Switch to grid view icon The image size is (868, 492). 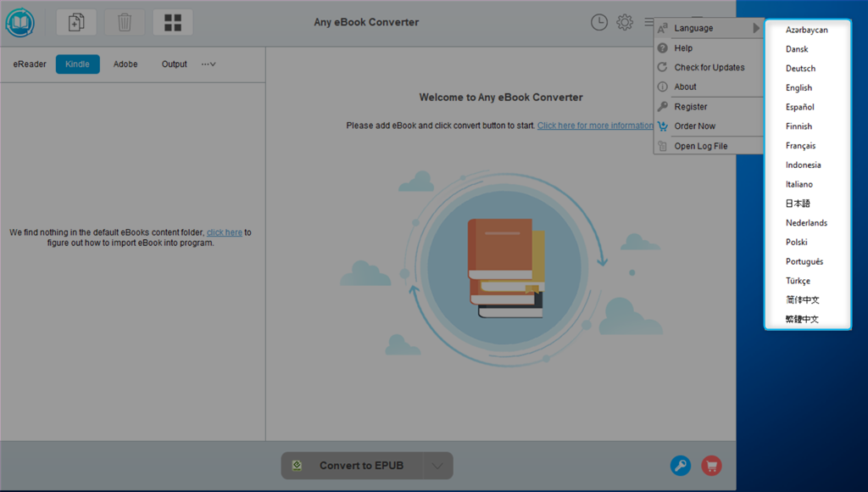(x=173, y=23)
